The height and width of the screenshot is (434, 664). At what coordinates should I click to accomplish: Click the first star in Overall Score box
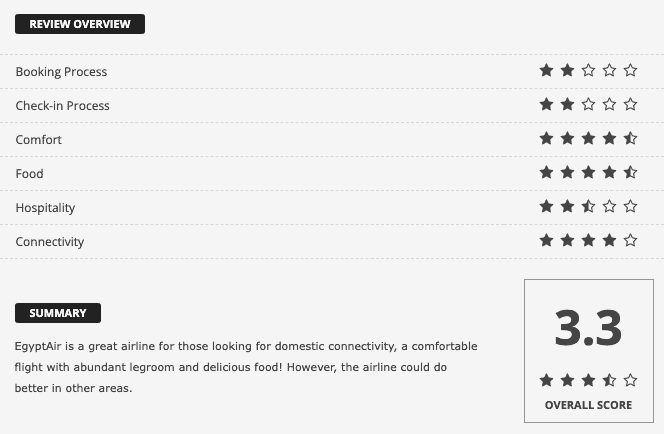point(546,380)
